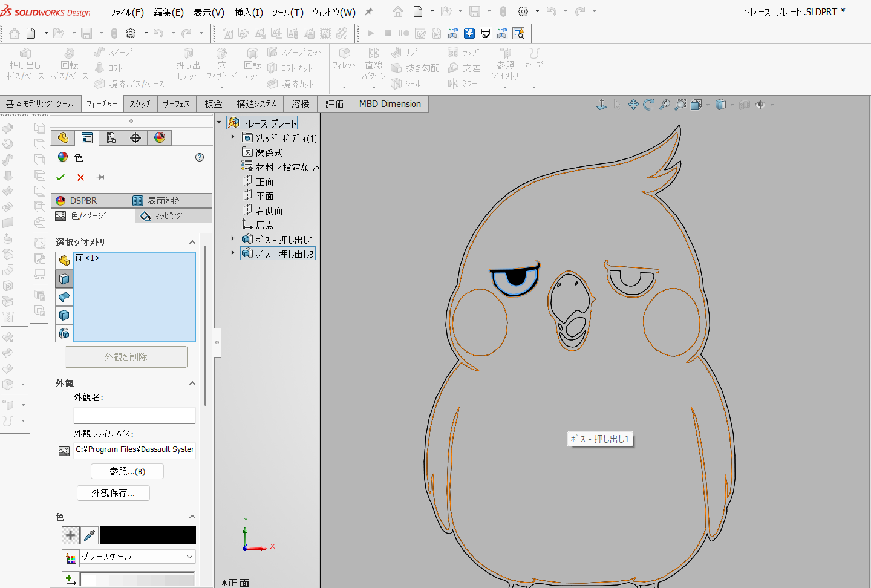Image resolution: width=871 pixels, height=588 pixels.
Task: Toggle the pushpin to keep panel visible
Action: pos(100,177)
